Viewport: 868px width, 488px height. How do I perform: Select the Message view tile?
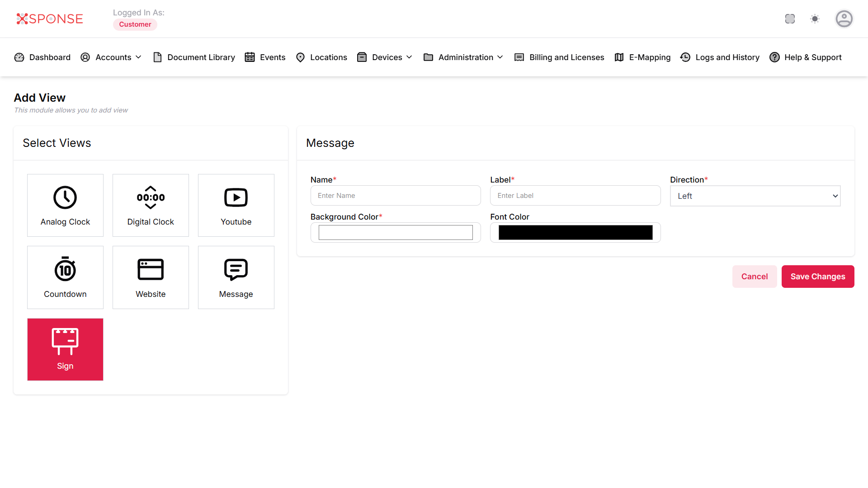[x=236, y=277]
